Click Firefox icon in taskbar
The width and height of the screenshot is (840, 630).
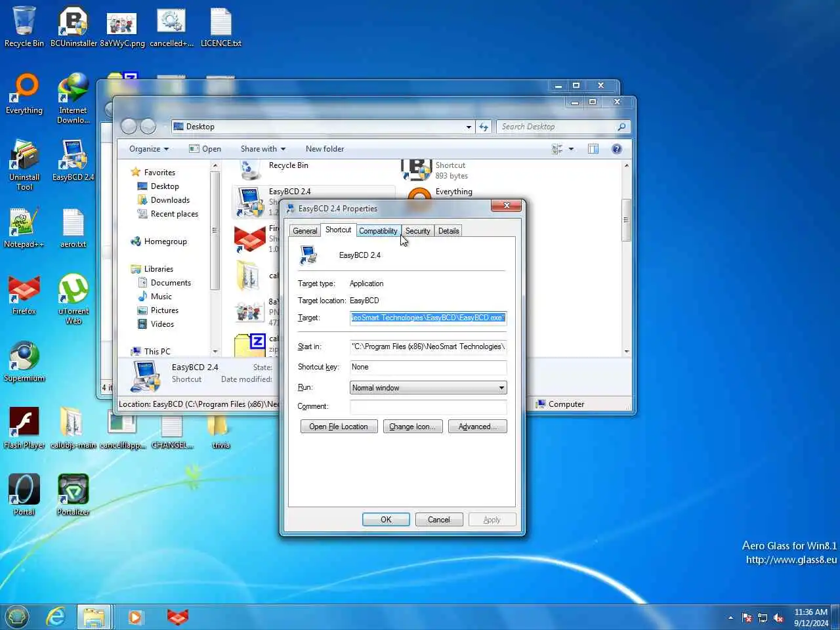[x=177, y=617]
